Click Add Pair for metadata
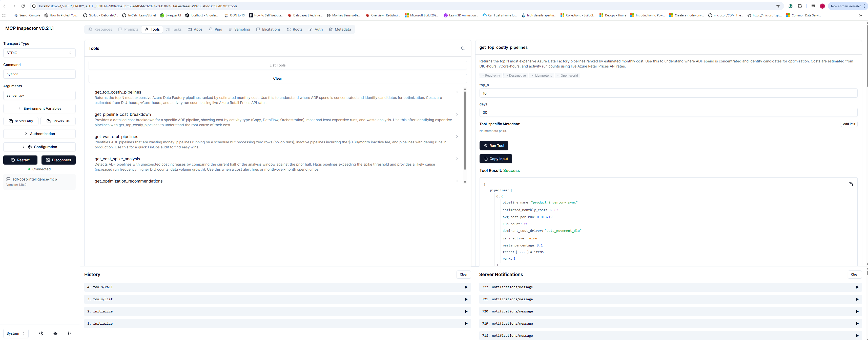868x340 pixels. pos(849,124)
